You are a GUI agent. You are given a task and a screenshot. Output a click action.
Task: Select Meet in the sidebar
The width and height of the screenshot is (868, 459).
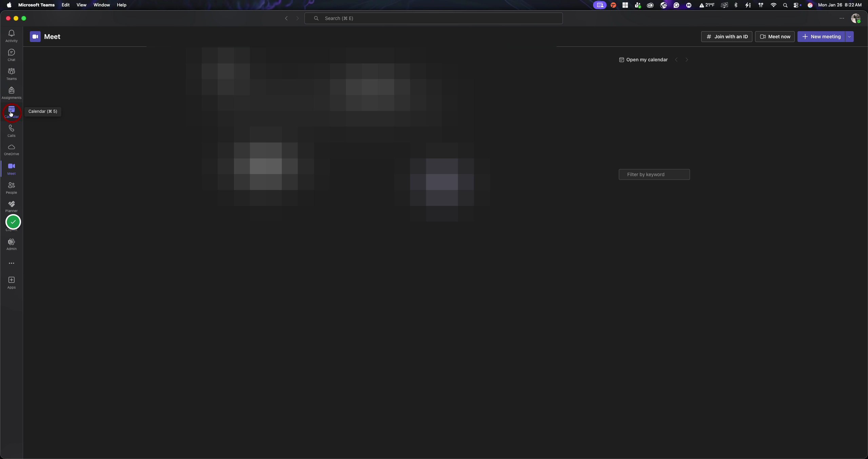11,169
